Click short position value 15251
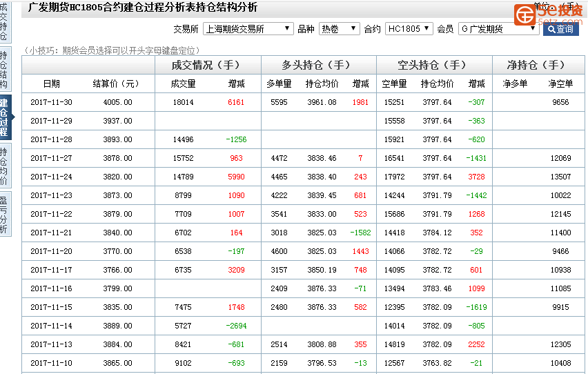Screen dimensions: 588x374 (x=394, y=102)
